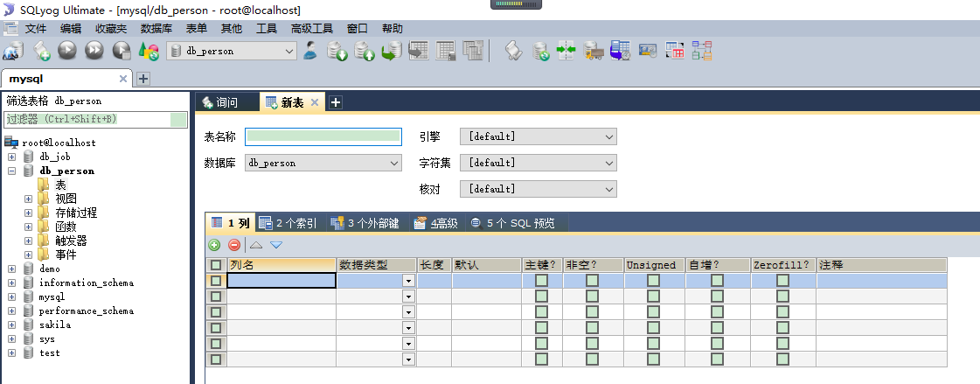Viewport: 980px width, 384px height.
Task: Click the database synchronize icon with green circular arrows
Action: (x=540, y=51)
